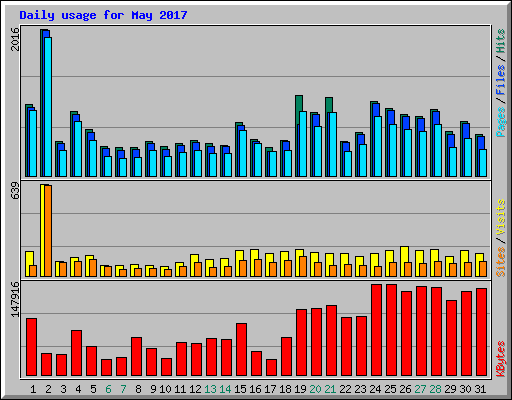Click day label 8 on the x-axis

138,389
